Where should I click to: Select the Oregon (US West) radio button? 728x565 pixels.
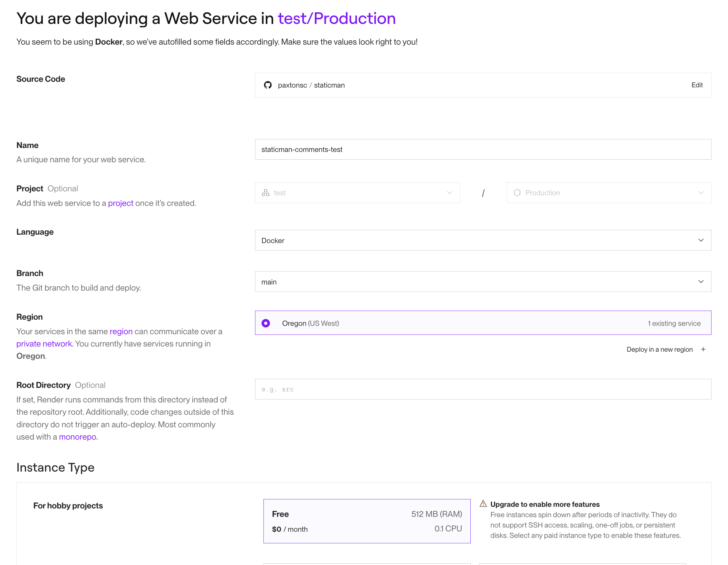point(266,323)
